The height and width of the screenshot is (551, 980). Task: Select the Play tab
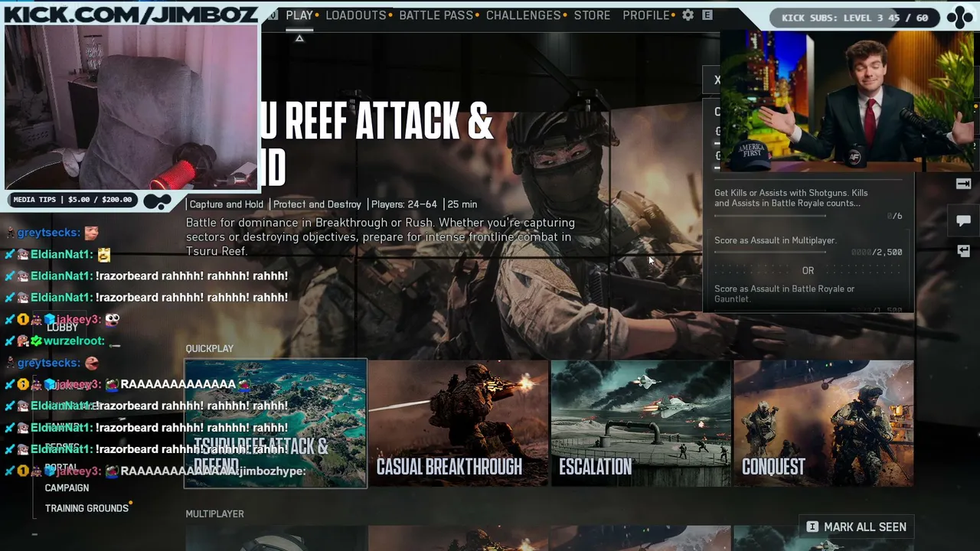(x=299, y=15)
